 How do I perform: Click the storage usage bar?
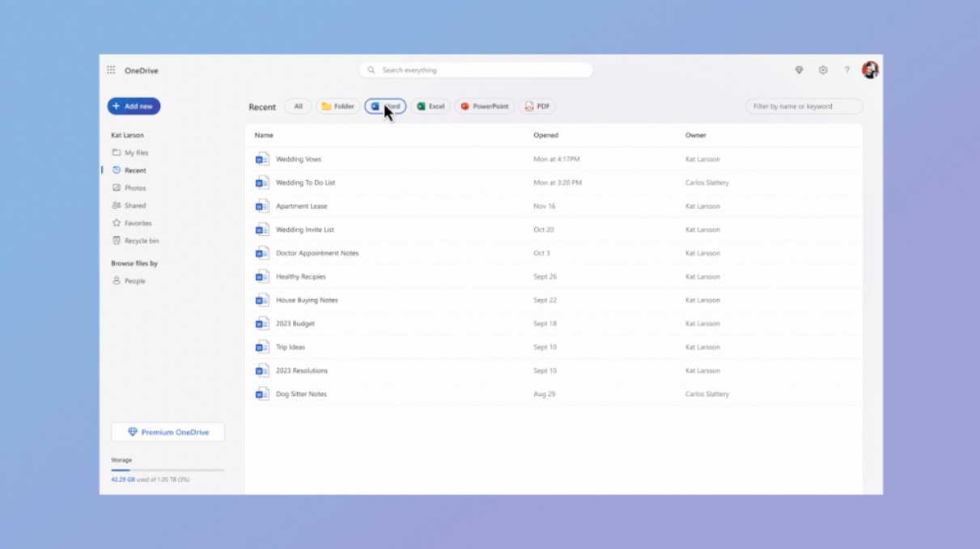tap(168, 470)
